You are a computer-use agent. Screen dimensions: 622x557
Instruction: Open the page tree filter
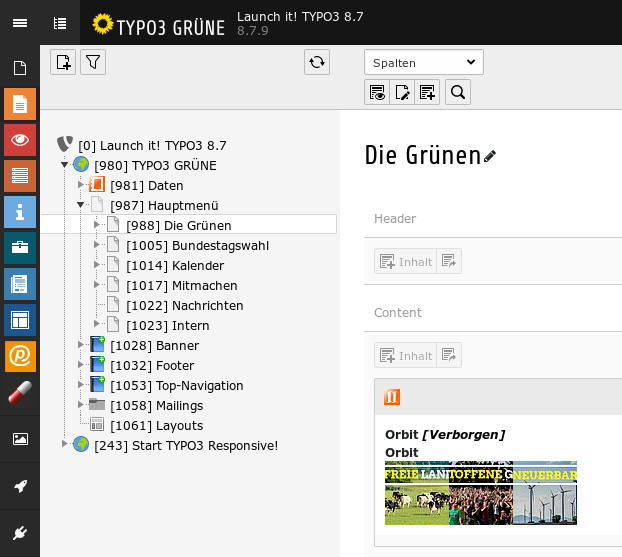click(x=93, y=62)
